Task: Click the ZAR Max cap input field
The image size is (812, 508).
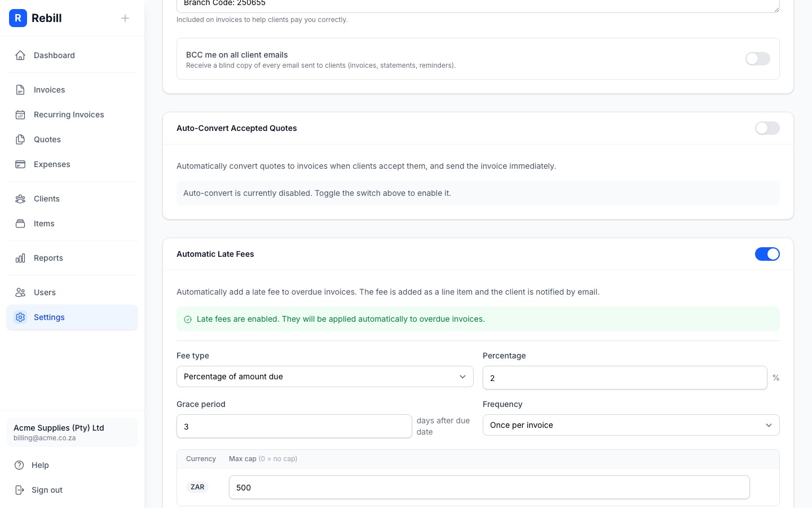Action: click(489, 487)
